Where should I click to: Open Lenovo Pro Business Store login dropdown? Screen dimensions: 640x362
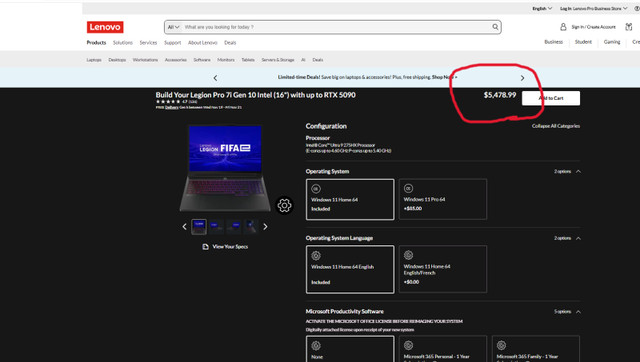[x=593, y=8]
